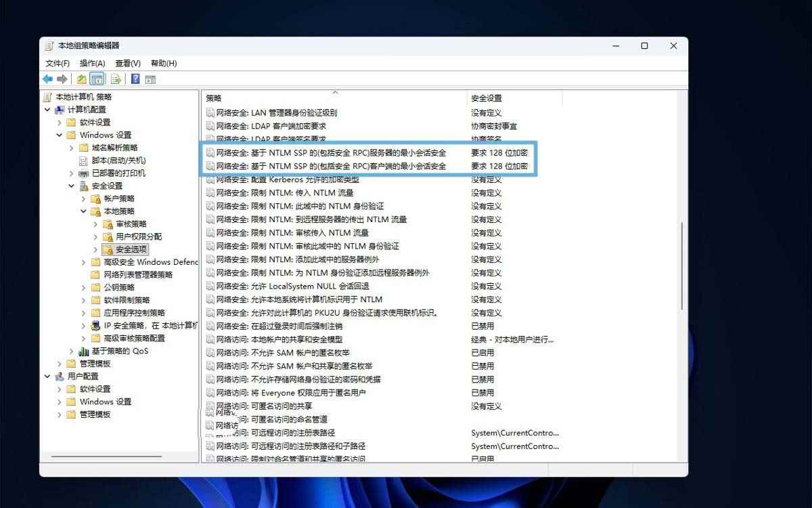Select NTLM SSP 客户端的最小会话安全 policy
The width and height of the screenshot is (812, 508).
click(331, 166)
